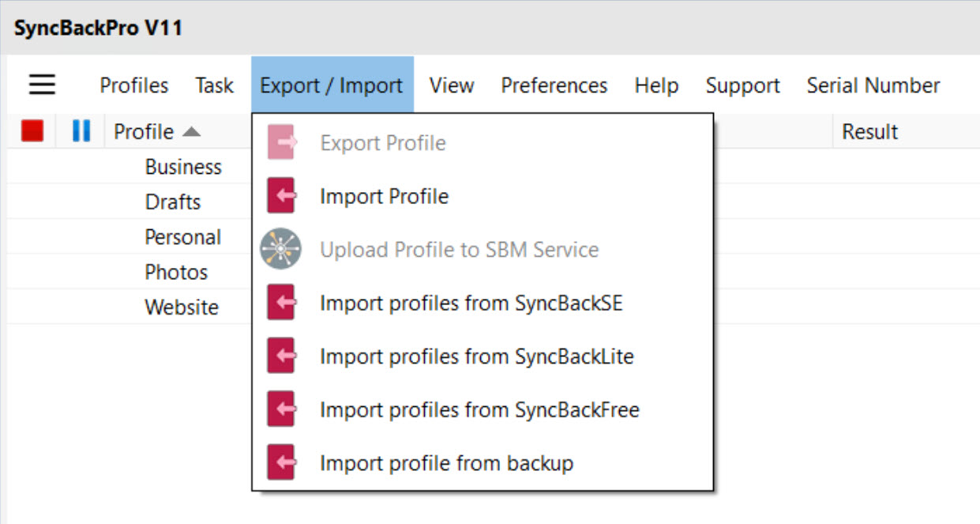Image resolution: width=980 pixels, height=524 pixels.
Task: Click the icon beside Import profiles from SyncBackLite
Action: click(x=281, y=356)
